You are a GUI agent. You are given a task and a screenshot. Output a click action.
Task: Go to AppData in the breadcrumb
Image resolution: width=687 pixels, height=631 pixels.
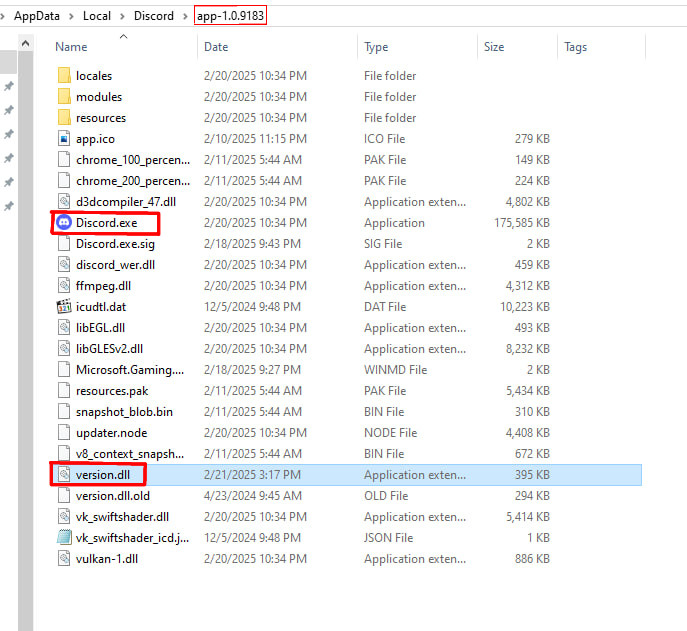[37, 16]
